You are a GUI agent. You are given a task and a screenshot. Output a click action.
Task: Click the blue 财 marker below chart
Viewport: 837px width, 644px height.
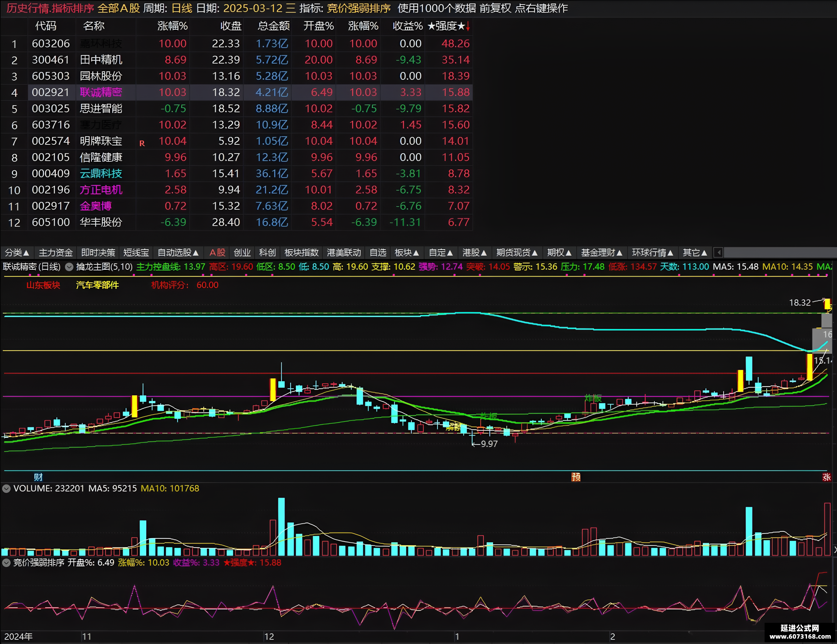click(38, 477)
